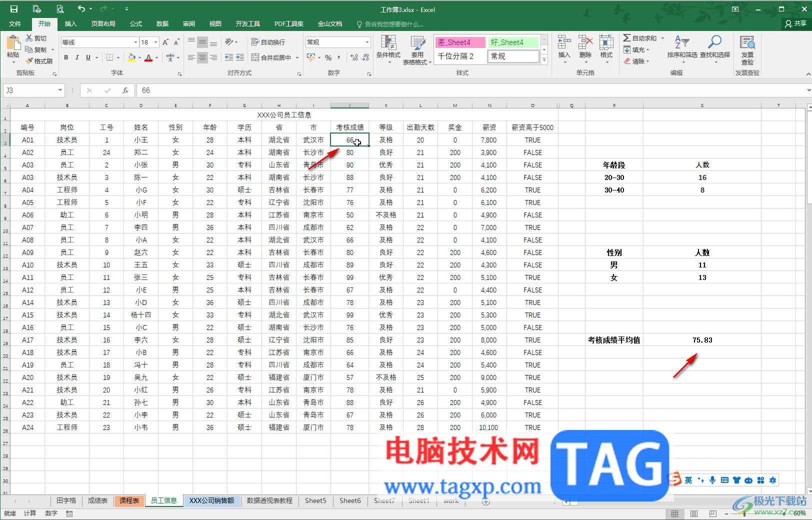
Task: Switch to the 公式 (Formulas) ribbon tab
Action: point(136,23)
